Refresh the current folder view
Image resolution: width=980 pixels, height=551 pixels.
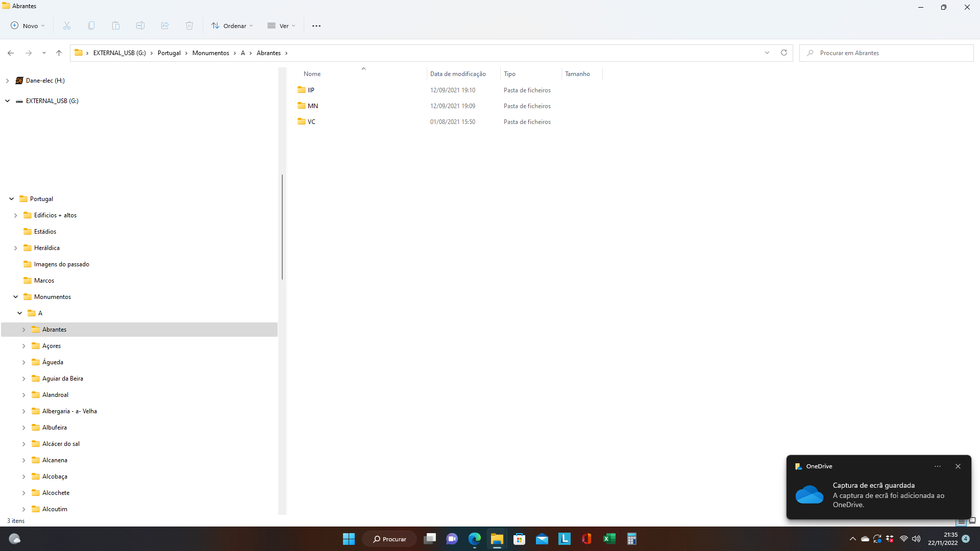point(784,53)
